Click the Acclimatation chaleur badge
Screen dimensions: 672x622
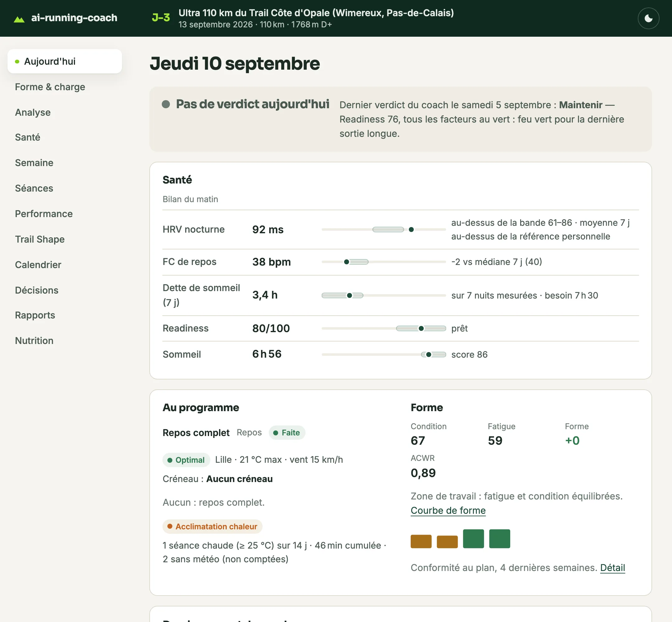click(x=212, y=527)
